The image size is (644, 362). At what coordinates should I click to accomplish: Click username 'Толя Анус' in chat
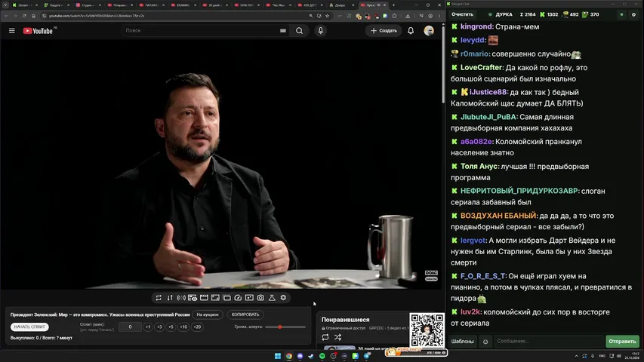pos(479,166)
